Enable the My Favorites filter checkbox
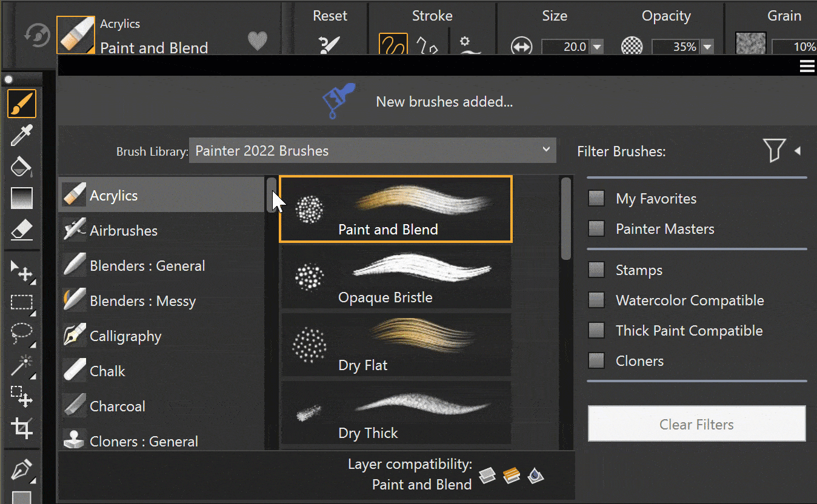The width and height of the screenshot is (817, 504). (596, 198)
